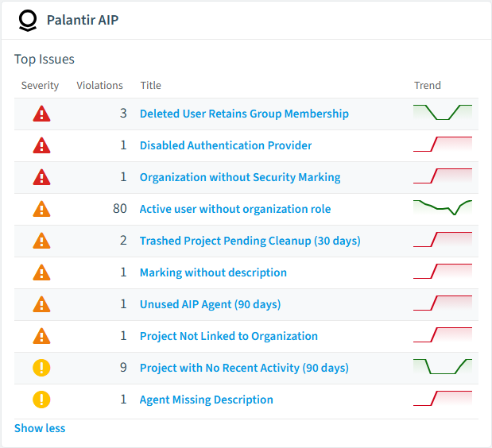492x448 pixels.
Task: Click the Palantir AIP logo icon
Action: click(x=28, y=21)
